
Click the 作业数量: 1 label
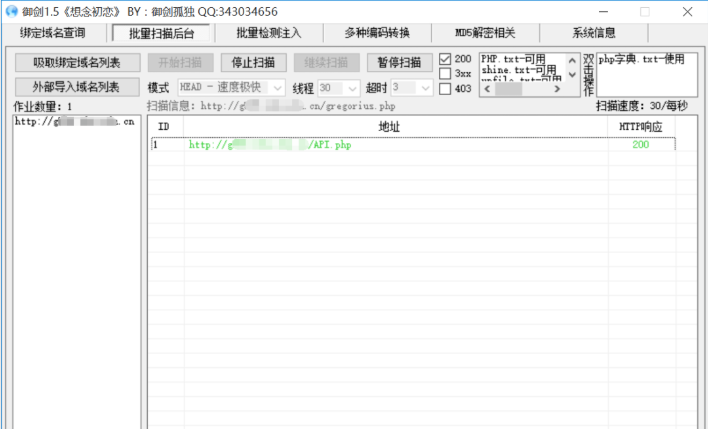click(42, 107)
